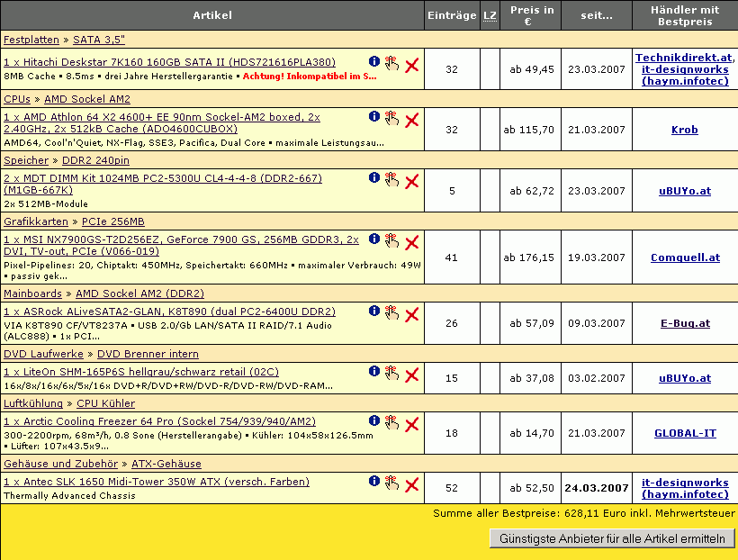
Task: Delete LiteOn SHM-165P6S with red X
Action: 412,375
